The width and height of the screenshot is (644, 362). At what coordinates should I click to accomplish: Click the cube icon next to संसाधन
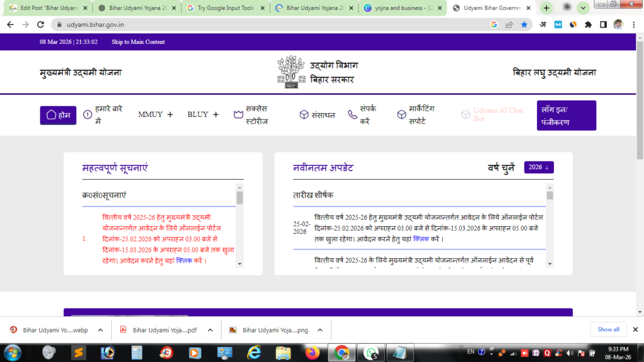pyautogui.click(x=304, y=115)
